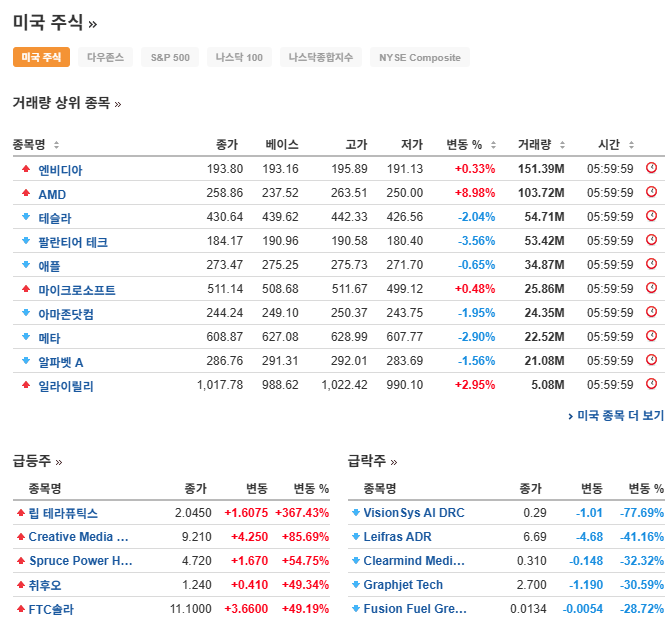This screenshot has width=672, height=620.
Task: Open the Fusion Fuel Gre... loser link
Action: tap(414, 608)
